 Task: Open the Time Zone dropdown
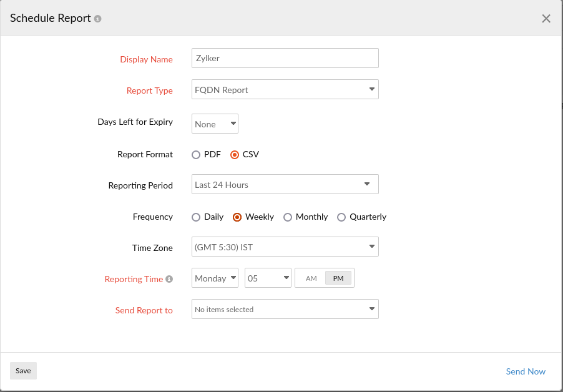coord(285,247)
